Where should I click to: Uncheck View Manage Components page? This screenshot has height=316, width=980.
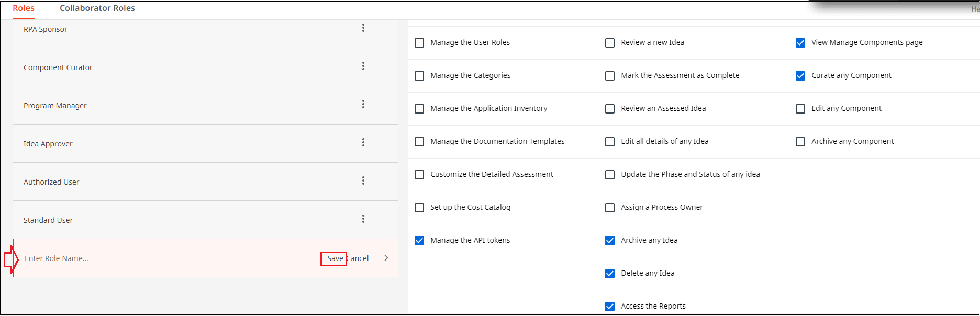pos(800,43)
